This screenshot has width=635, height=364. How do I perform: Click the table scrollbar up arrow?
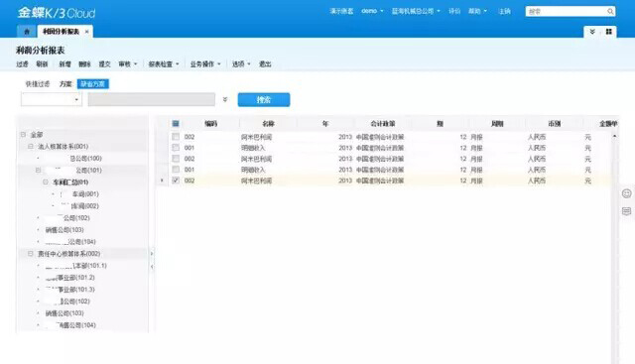coord(615,137)
